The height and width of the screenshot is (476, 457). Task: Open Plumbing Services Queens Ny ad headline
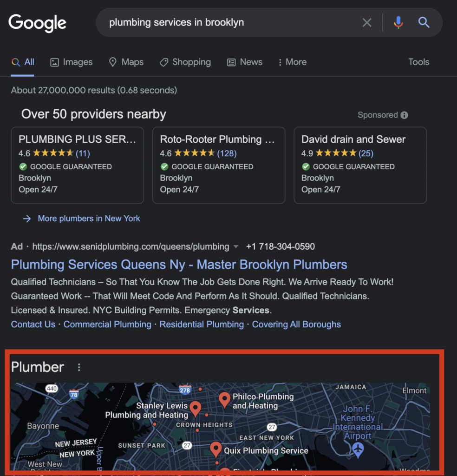[179, 264]
